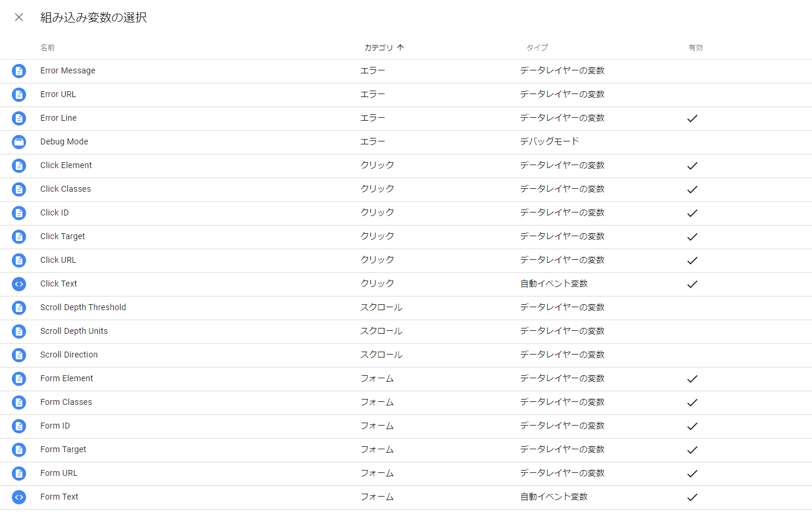Uncheck the Error Line enabled checkmark
This screenshot has width=812, height=512.
point(692,118)
